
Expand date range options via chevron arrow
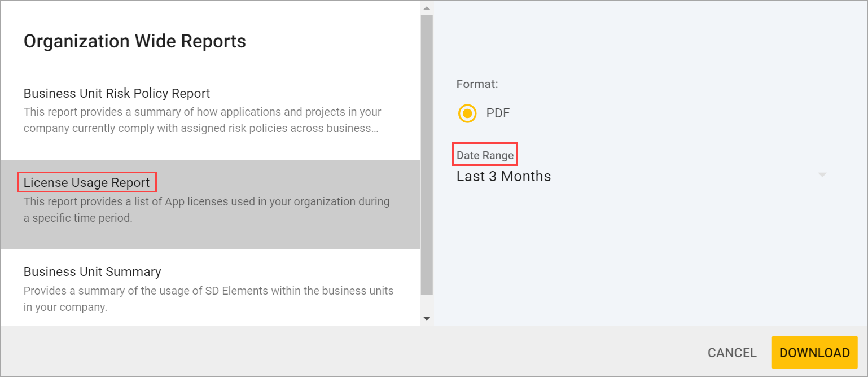coord(822,175)
